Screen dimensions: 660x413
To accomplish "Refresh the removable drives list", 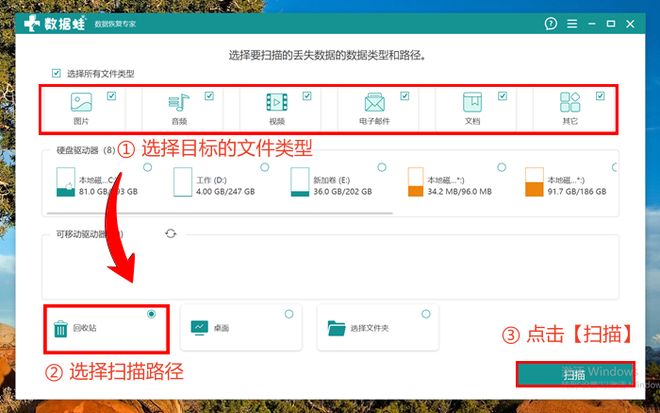I will point(170,233).
